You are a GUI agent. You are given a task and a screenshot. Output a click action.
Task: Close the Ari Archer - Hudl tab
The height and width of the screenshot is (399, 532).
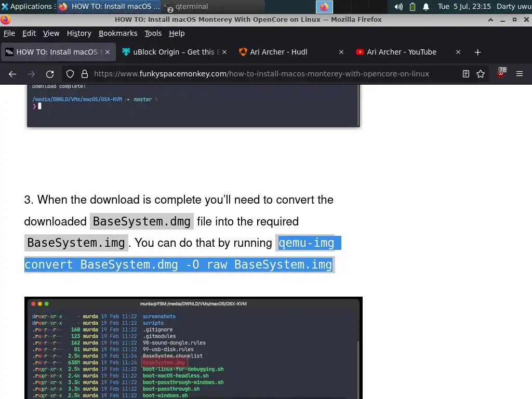coord(341,52)
